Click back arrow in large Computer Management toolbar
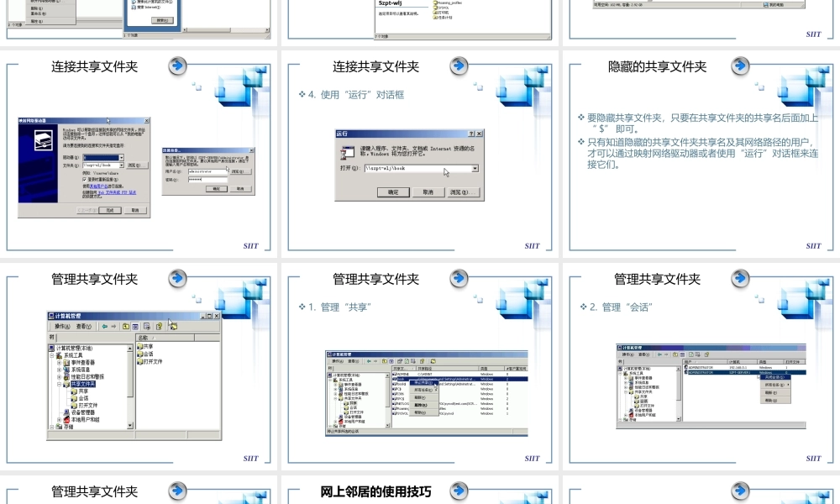The height and width of the screenshot is (504, 840). pos(105,326)
